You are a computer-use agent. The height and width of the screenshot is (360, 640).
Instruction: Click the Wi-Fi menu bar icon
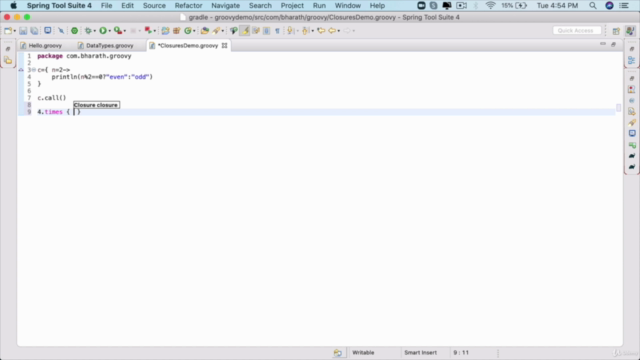(x=490, y=6)
